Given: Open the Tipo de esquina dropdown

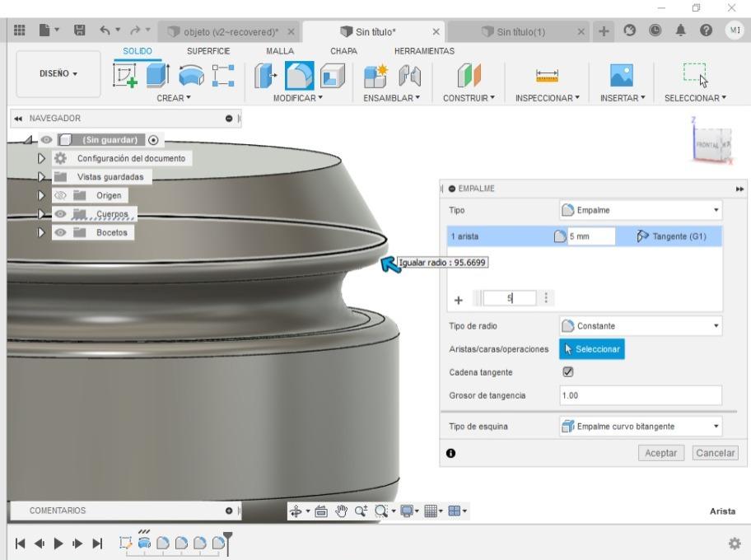Looking at the screenshot, I should tap(641, 427).
